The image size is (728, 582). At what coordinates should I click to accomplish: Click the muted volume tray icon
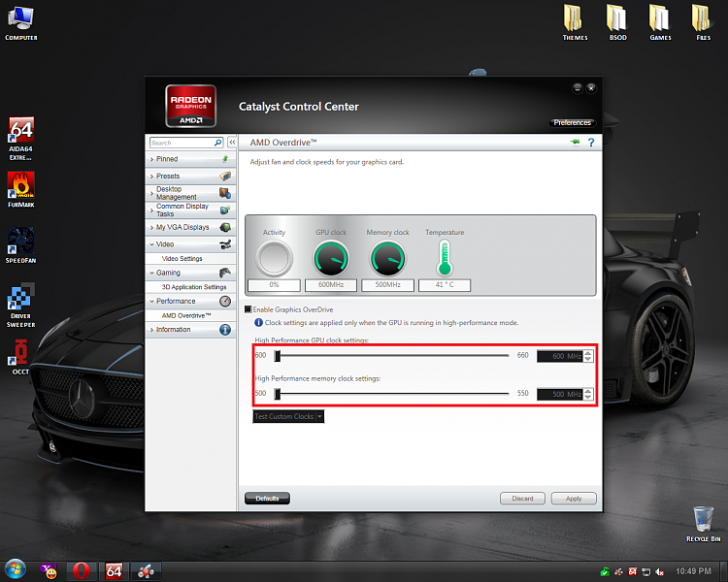coord(660,572)
